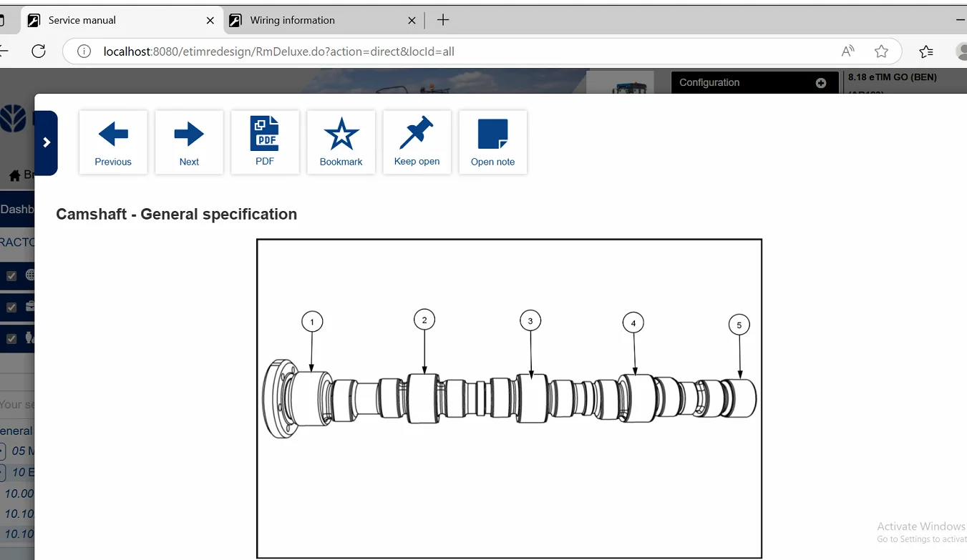
Task: Click the localhost address bar URL
Action: (x=279, y=51)
